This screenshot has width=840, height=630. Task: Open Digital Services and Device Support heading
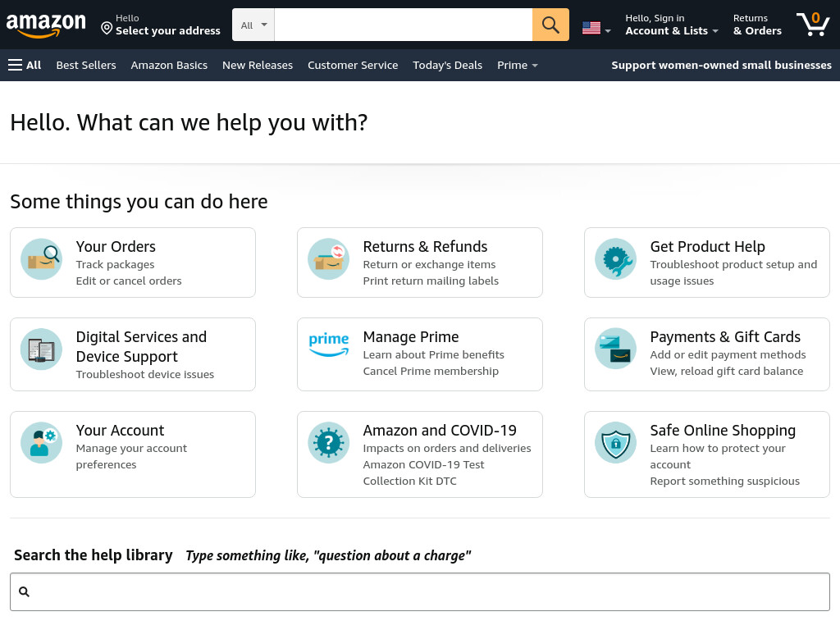point(141,347)
